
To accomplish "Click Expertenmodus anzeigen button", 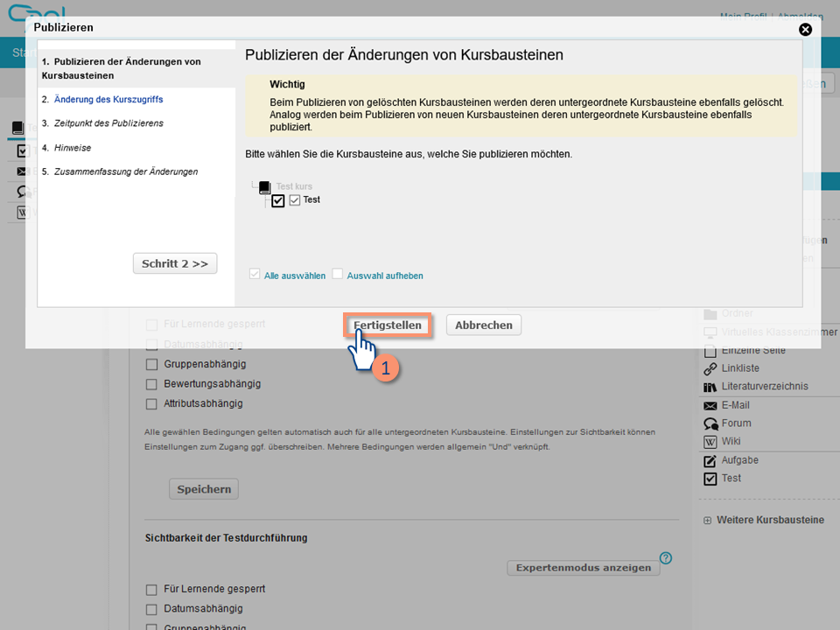I will point(584,568).
